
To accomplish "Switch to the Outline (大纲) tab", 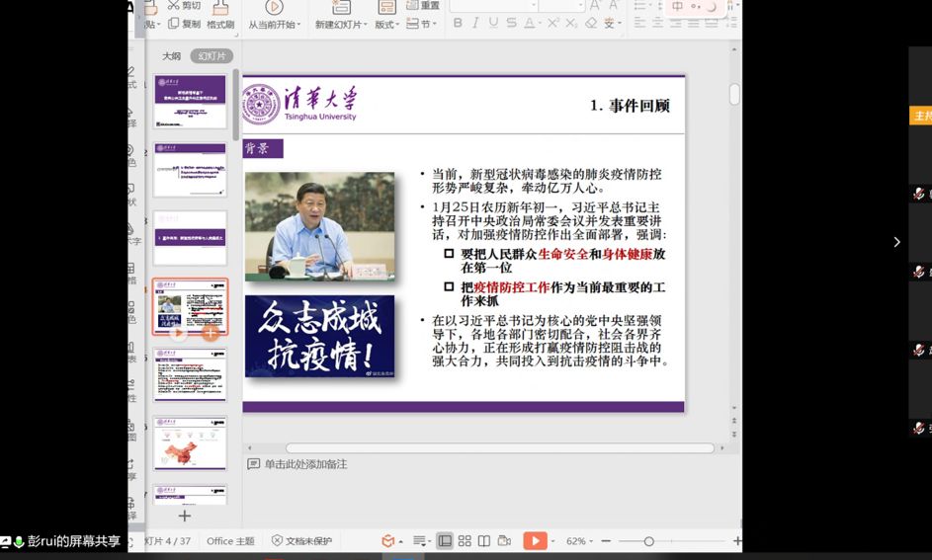I will pyautogui.click(x=172, y=56).
